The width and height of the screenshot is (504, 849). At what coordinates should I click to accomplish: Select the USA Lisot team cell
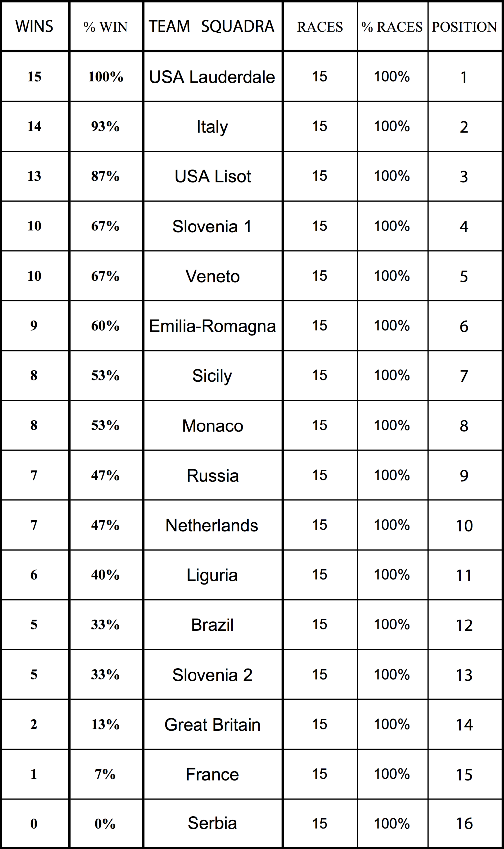click(x=213, y=176)
